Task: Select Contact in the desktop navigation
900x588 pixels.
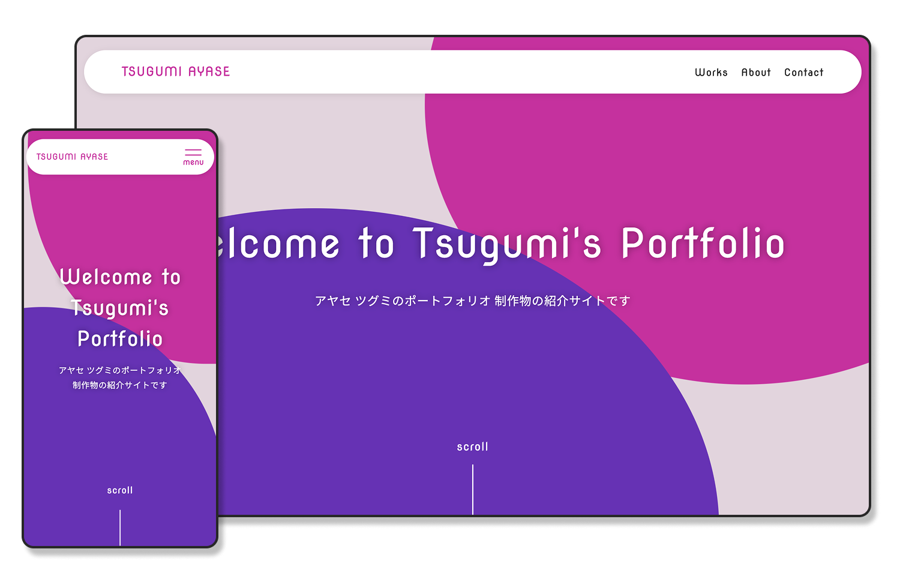Action: pyautogui.click(x=803, y=73)
